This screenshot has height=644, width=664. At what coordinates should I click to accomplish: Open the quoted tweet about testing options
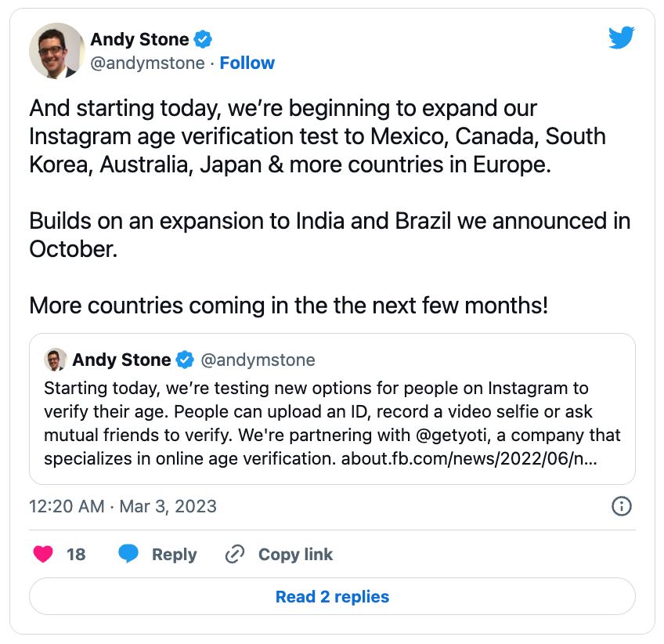pos(332,411)
